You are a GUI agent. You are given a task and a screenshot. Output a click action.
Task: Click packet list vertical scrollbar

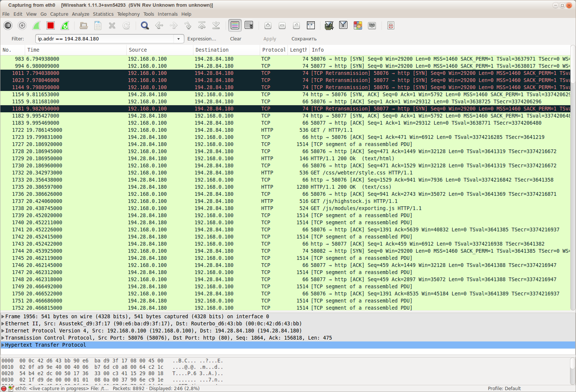[573, 178]
